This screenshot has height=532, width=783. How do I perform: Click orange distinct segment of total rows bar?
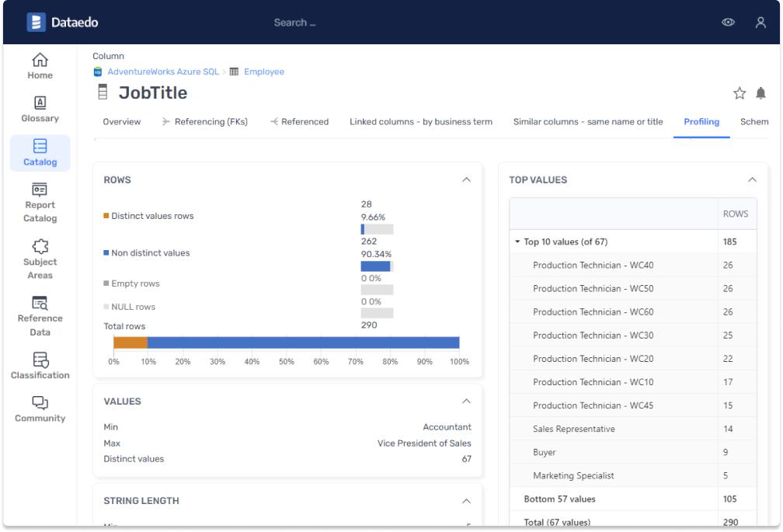pyautogui.click(x=130, y=342)
